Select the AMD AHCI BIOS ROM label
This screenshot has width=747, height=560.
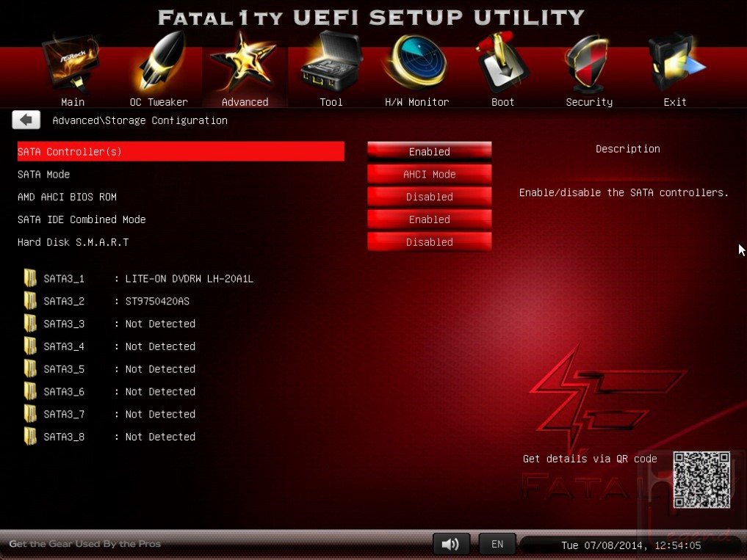point(67,197)
